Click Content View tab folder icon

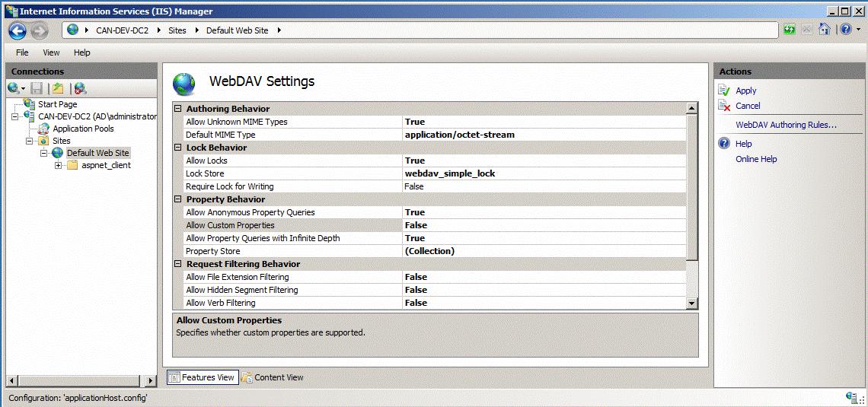(x=247, y=377)
